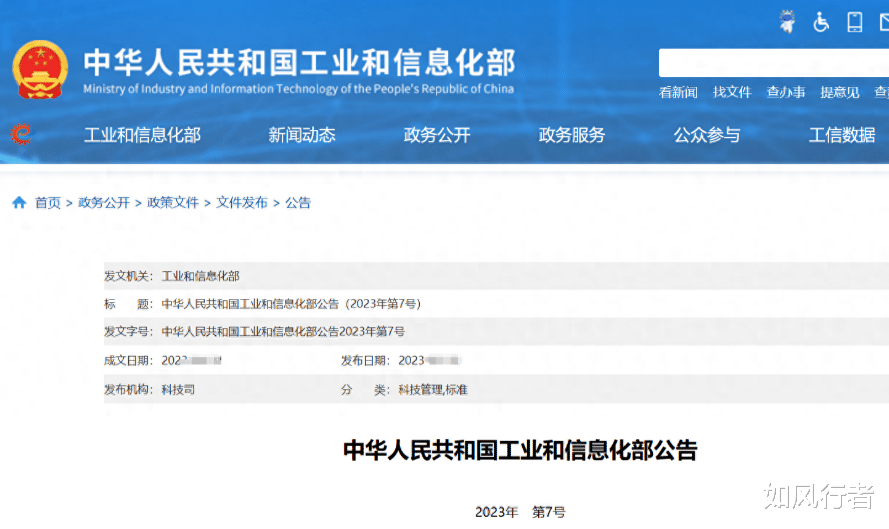The height and width of the screenshot is (529, 889).
Task: Go to 文件发布 breadcrumb link
Action: coord(242,202)
